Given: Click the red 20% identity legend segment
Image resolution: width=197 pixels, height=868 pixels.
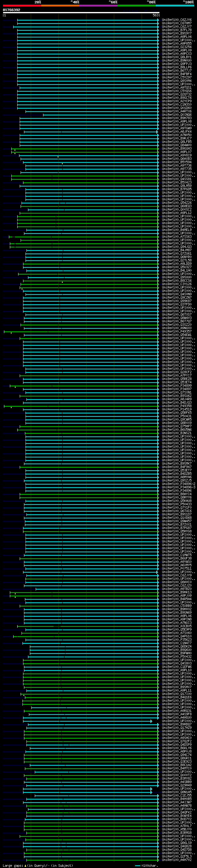Looking at the screenshot, I should click(x=22, y=6).
